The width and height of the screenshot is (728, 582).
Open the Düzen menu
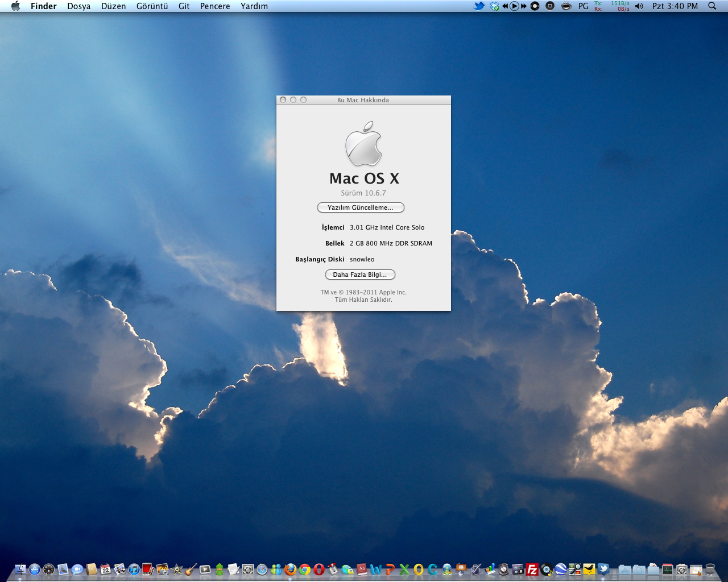[114, 6]
